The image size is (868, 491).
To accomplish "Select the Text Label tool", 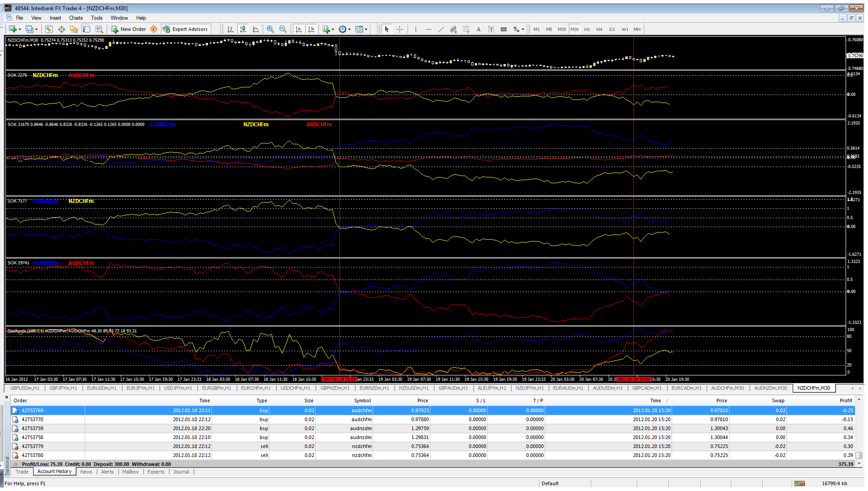I will [x=491, y=29].
